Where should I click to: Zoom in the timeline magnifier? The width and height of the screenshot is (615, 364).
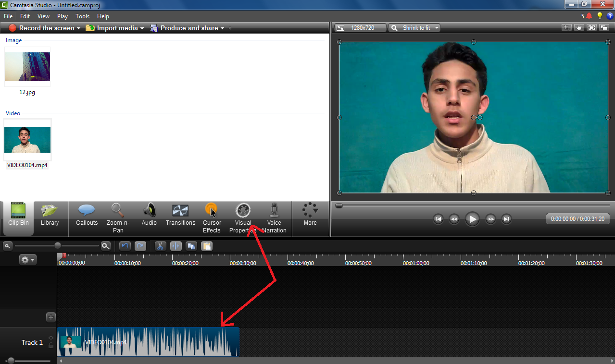tap(105, 246)
